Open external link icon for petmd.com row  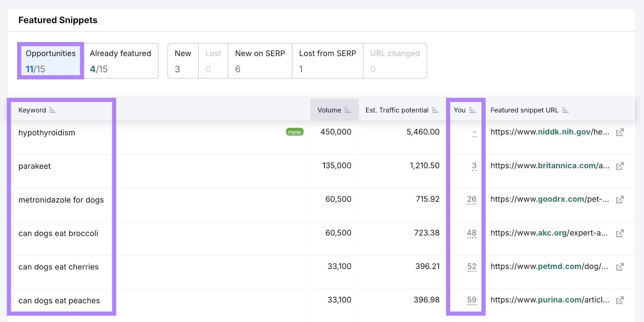(620, 267)
